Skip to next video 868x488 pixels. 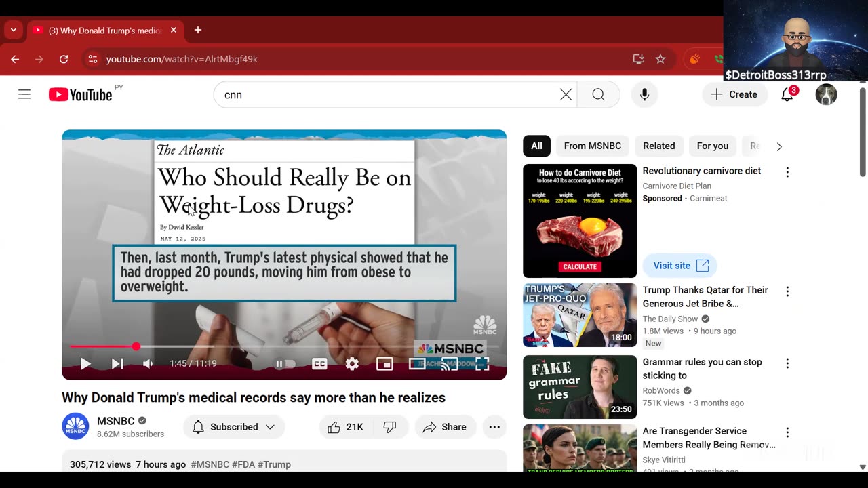point(117,364)
